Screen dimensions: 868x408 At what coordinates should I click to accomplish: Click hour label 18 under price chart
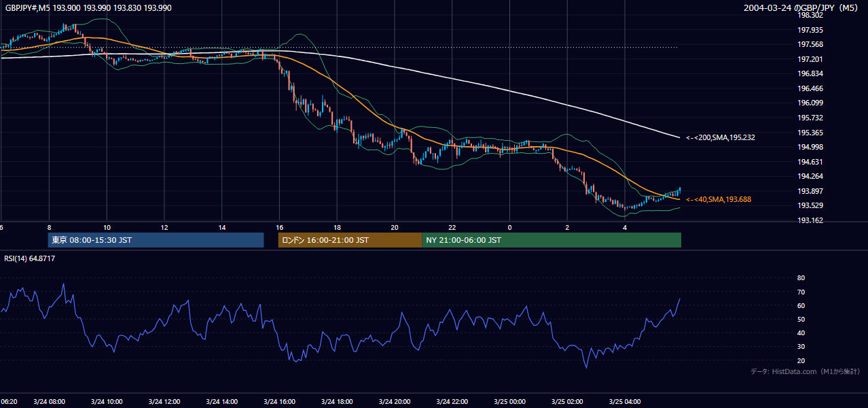[338, 227]
